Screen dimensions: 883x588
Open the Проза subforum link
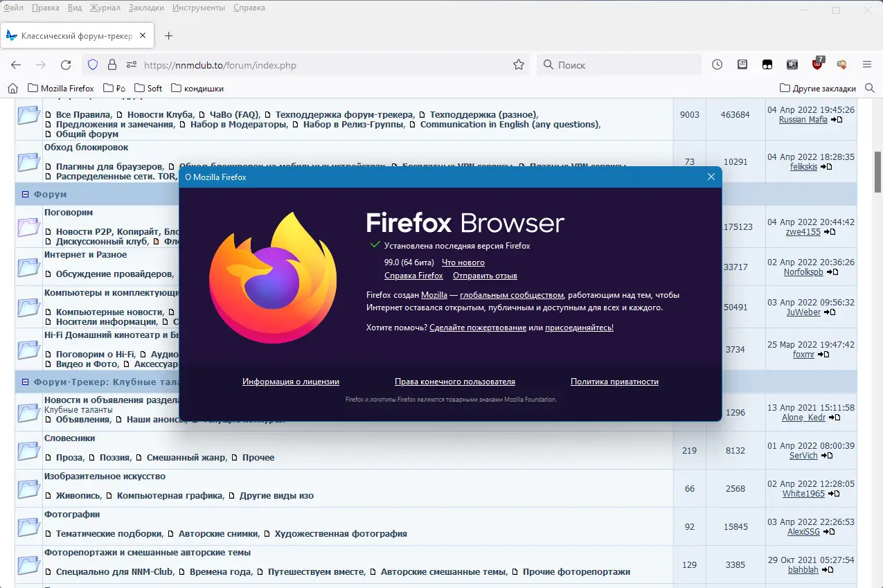68,458
